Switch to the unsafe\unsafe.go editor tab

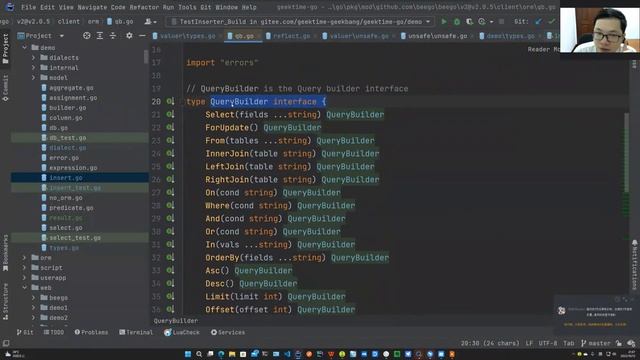tap(434, 36)
